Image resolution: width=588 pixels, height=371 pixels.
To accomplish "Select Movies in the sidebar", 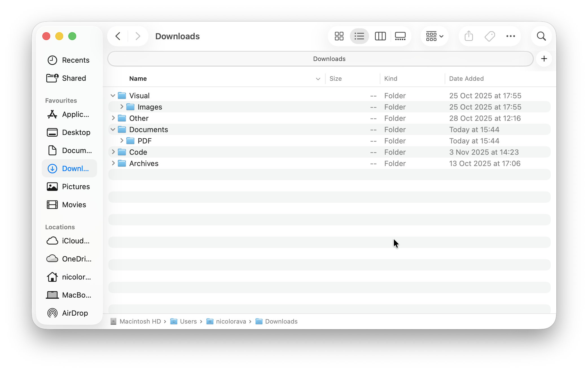I will 74,204.
